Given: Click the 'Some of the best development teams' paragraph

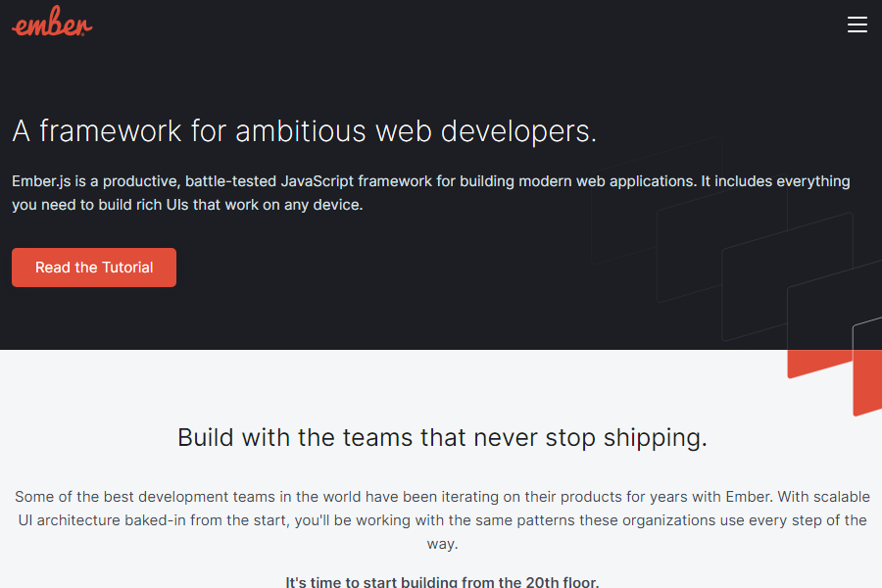Looking at the screenshot, I should (442, 520).
